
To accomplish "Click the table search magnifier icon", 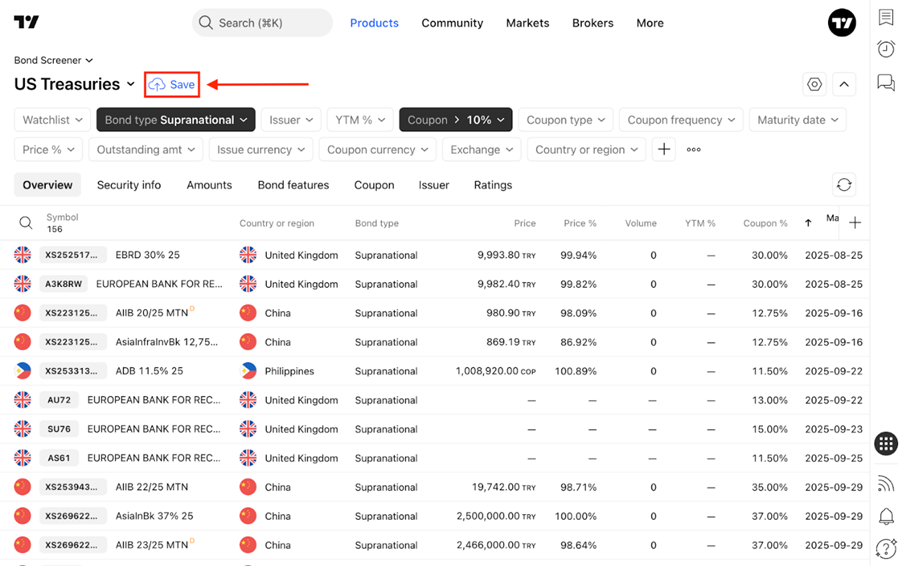I will point(26,223).
